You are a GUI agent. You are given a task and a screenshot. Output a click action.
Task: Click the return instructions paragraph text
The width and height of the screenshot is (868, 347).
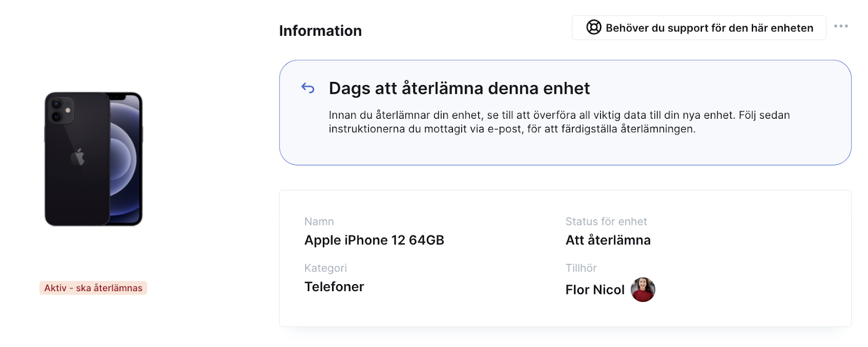tap(559, 122)
